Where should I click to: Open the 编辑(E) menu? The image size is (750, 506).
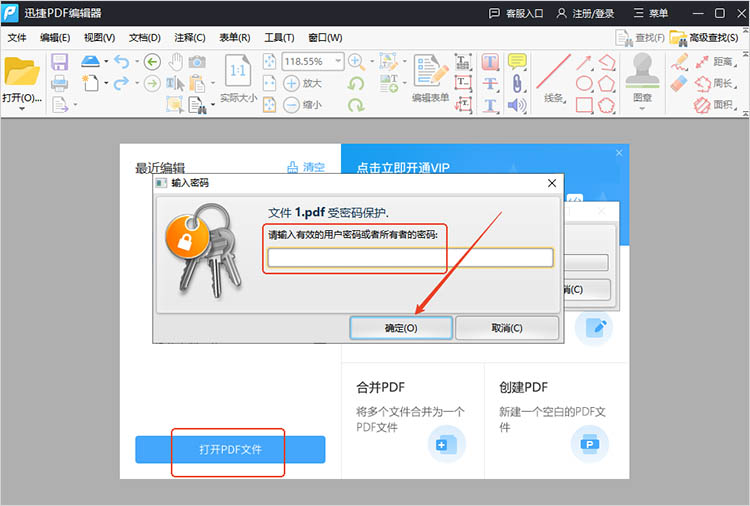click(55, 37)
